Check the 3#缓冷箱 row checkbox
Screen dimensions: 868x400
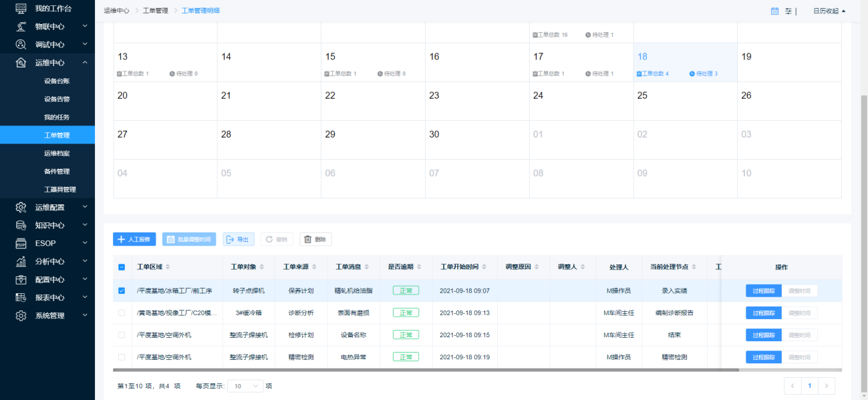pos(122,313)
